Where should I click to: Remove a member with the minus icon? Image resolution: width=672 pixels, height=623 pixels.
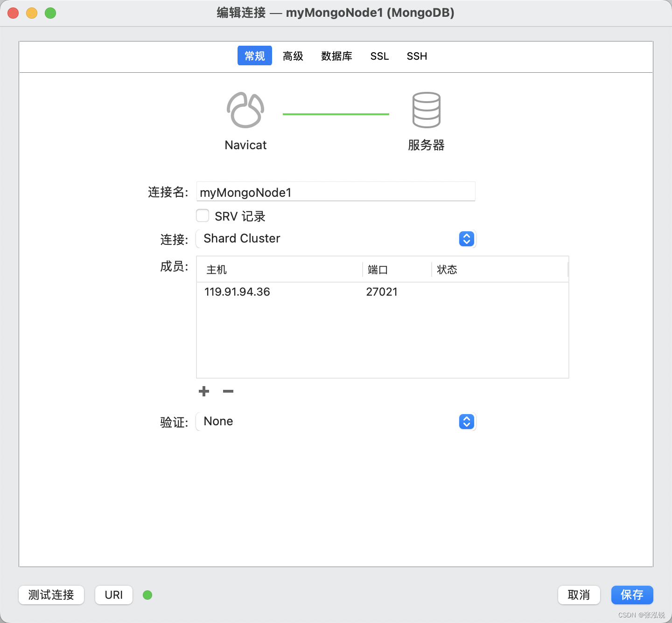pyautogui.click(x=228, y=391)
